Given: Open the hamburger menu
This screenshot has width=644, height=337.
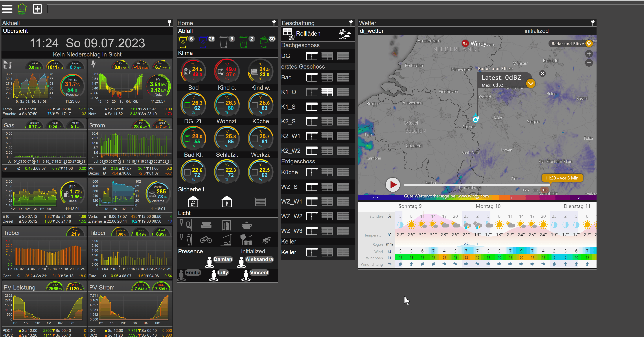Looking at the screenshot, I should 7,9.
